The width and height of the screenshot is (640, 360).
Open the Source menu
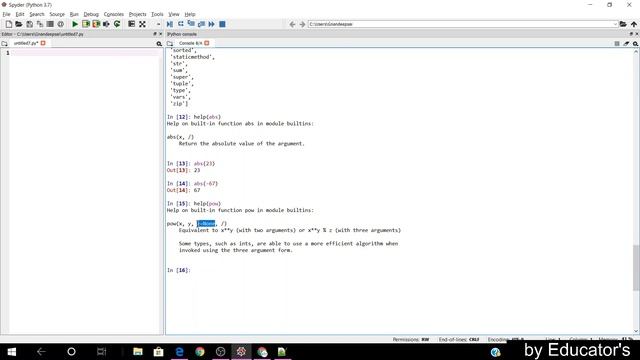(57, 14)
